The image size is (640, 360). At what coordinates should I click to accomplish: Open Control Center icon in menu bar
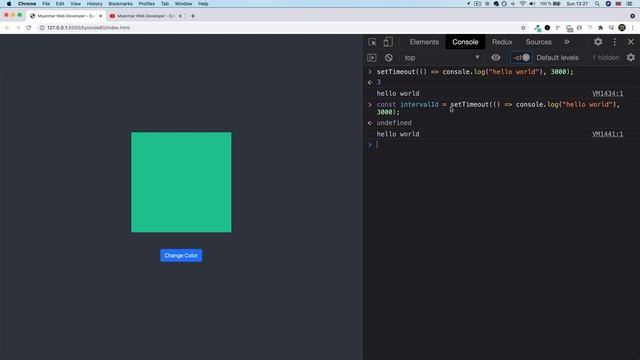pyautogui.click(x=629, y=4)
